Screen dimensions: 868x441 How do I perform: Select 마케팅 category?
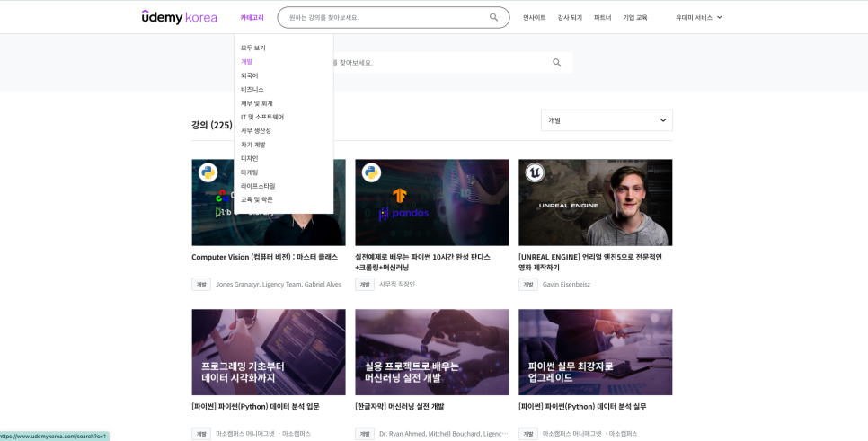pos(250,172)
